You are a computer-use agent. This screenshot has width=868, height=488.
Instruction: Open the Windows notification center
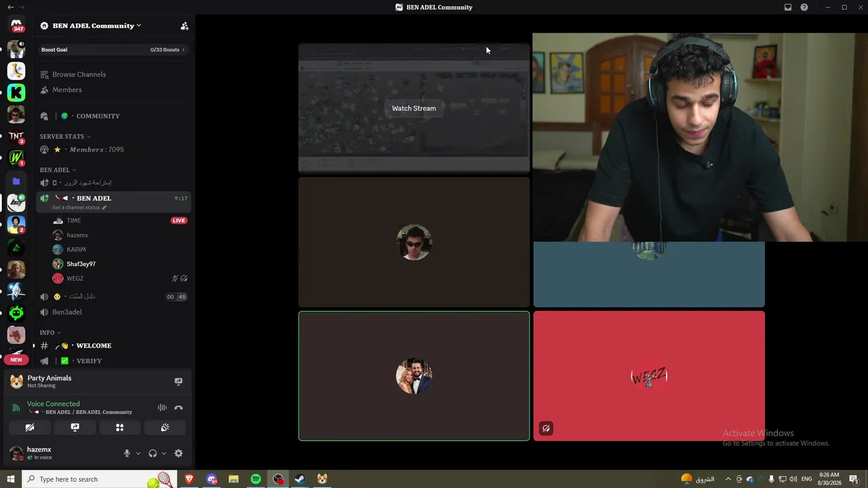point(854,479)
